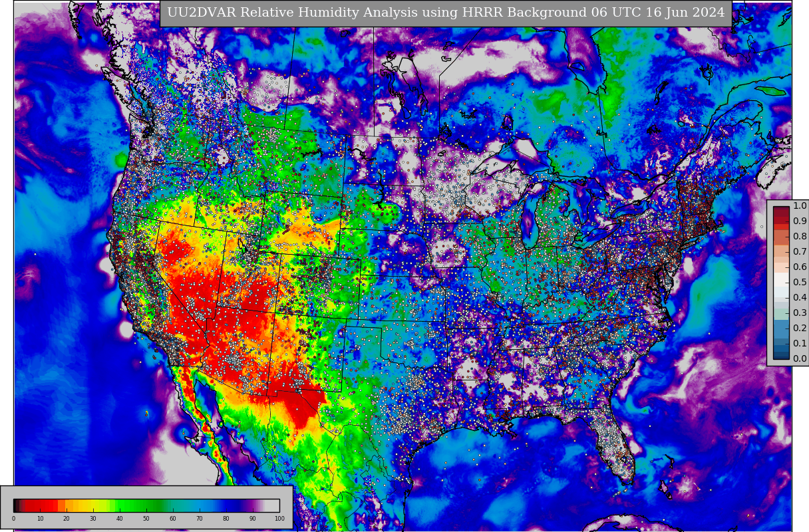809x532 pixels.
Task: Click the "0.5" label on the vertical scale
Action: click(x=800, y=282)
